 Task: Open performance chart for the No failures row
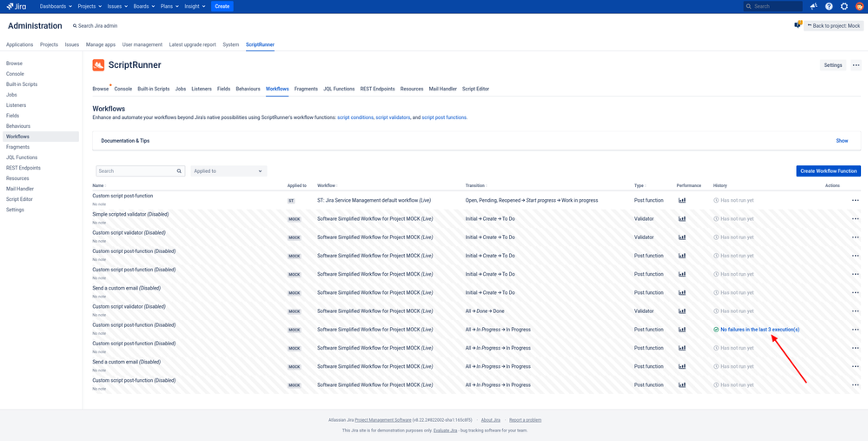pos(682,330)
